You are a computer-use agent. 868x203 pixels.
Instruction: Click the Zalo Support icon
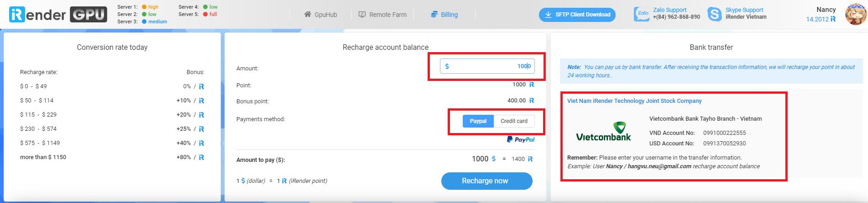641,14
